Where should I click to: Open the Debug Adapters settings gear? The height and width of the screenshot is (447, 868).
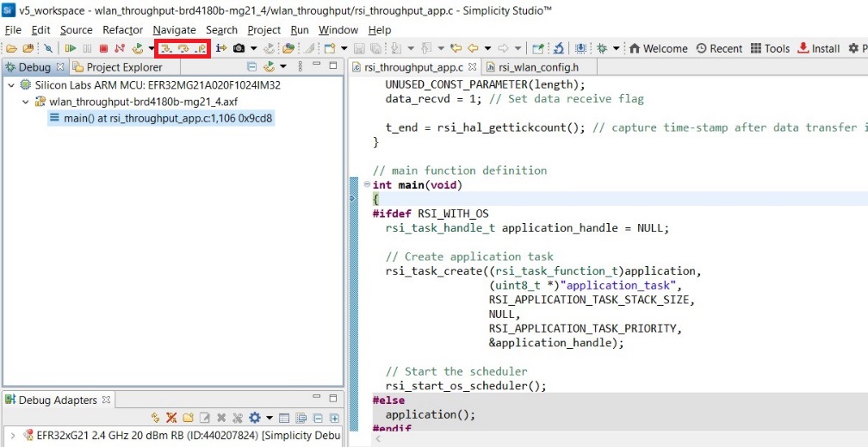255,418
